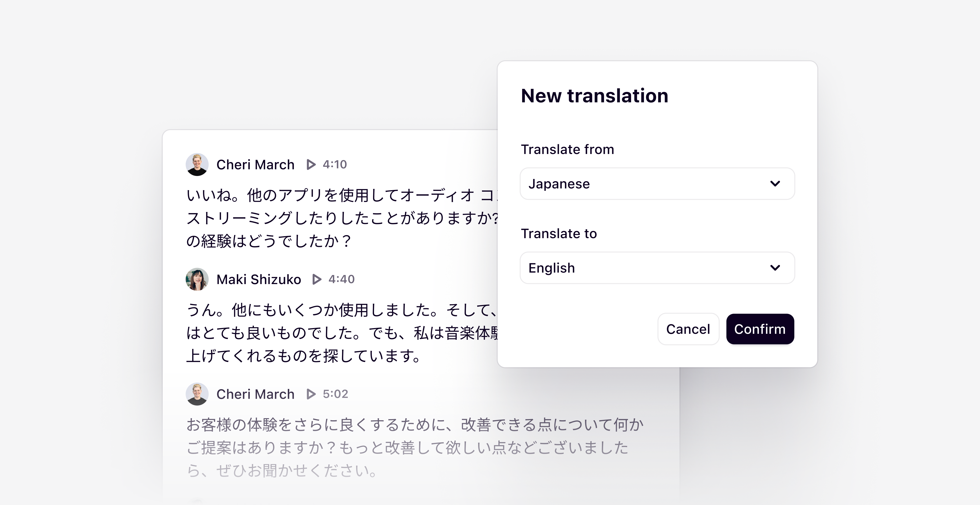
Task: Click Cheri March's second avatar photo
Action: 197,394
